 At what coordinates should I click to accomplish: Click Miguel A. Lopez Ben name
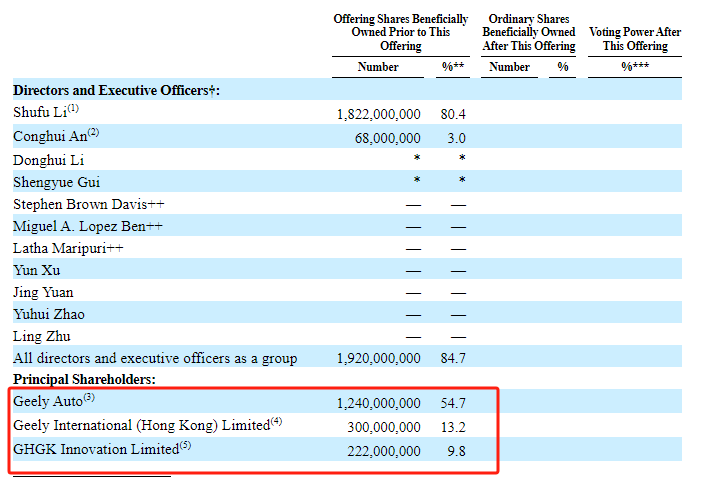[87, 226]
